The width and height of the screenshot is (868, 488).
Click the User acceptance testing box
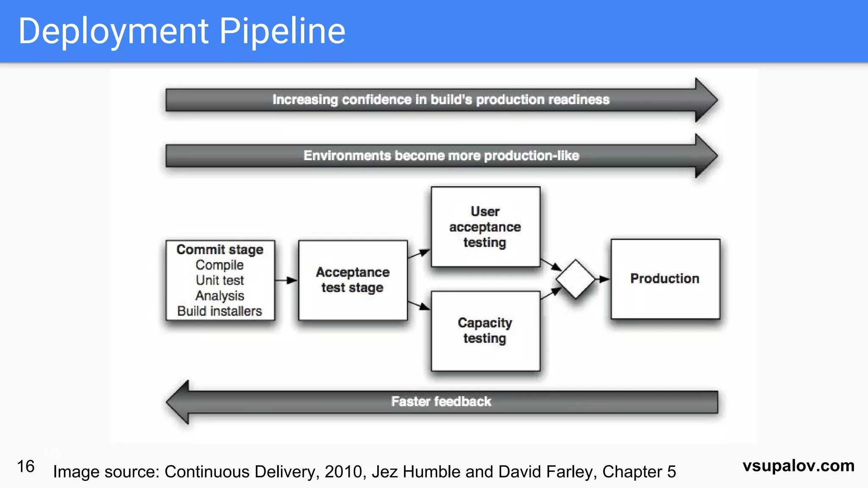(485, 227)
